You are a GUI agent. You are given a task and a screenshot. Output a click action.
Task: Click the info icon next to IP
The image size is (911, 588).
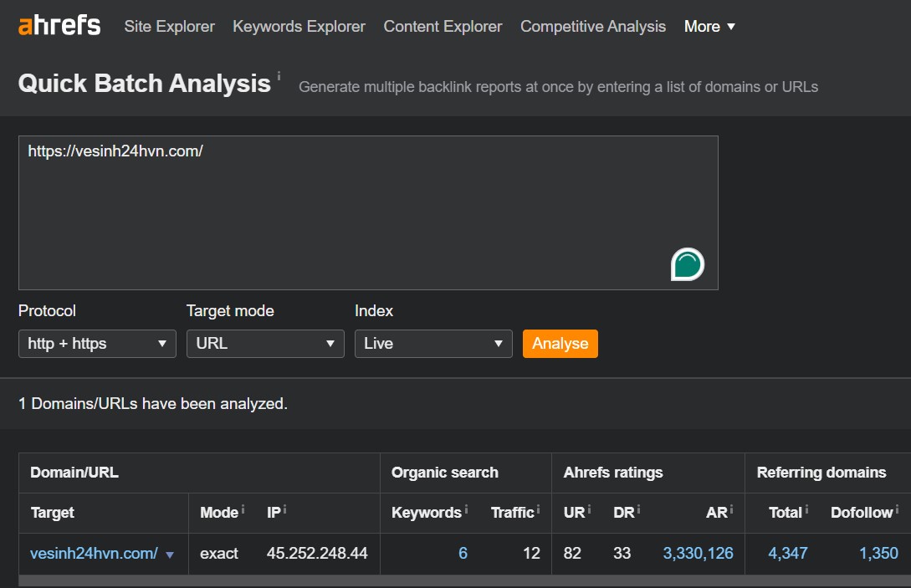point(284,509)
